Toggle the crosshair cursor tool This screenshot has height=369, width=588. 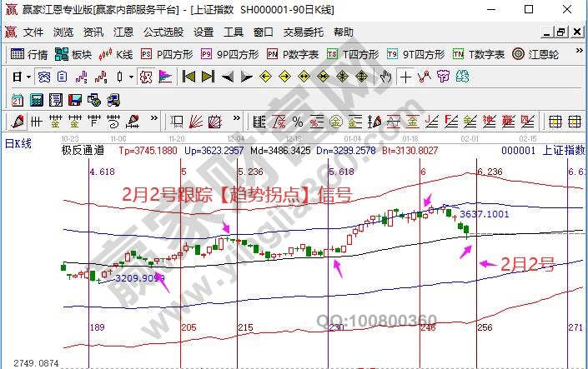(x=405, y=77)
